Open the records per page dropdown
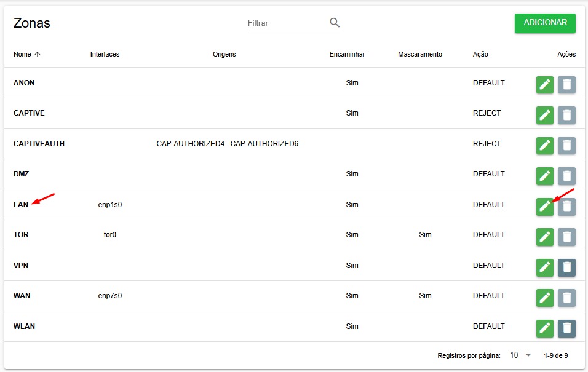This screenshot has width=588, height=372. pyautogui.click(x=520, y=355)
